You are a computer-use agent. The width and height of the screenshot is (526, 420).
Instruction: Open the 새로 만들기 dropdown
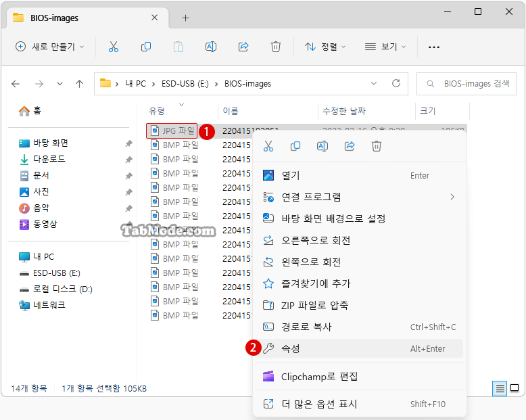point(50,47)
